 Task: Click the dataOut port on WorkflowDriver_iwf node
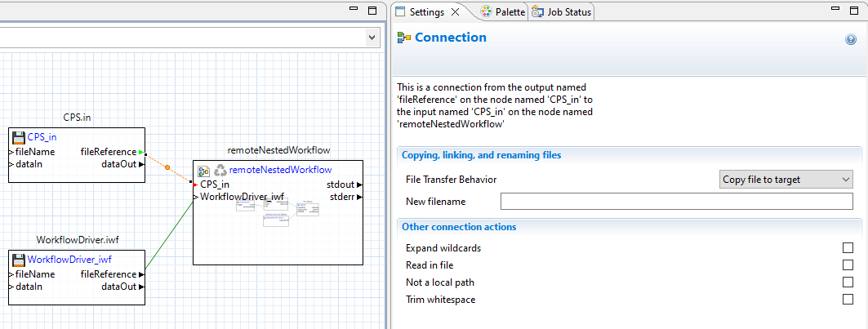coord(142,287)
